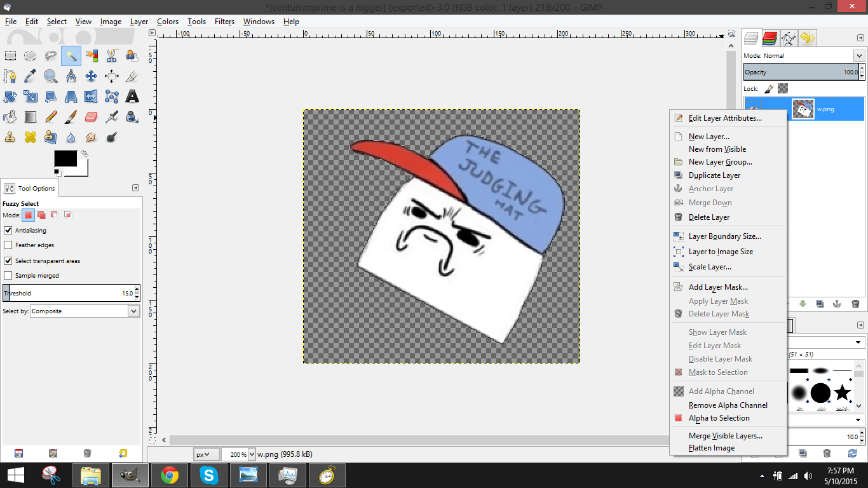
Task: Enable the Feather edges option
Action: [8, 245]
